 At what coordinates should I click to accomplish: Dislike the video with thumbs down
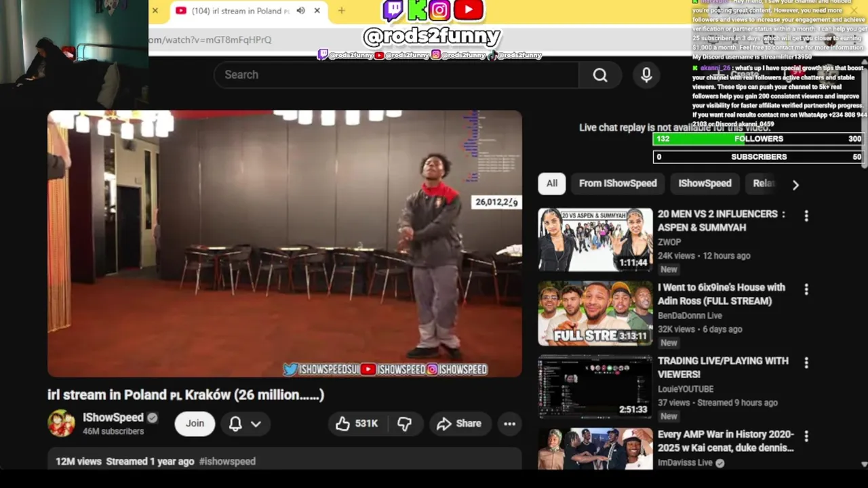coord(405,424)
